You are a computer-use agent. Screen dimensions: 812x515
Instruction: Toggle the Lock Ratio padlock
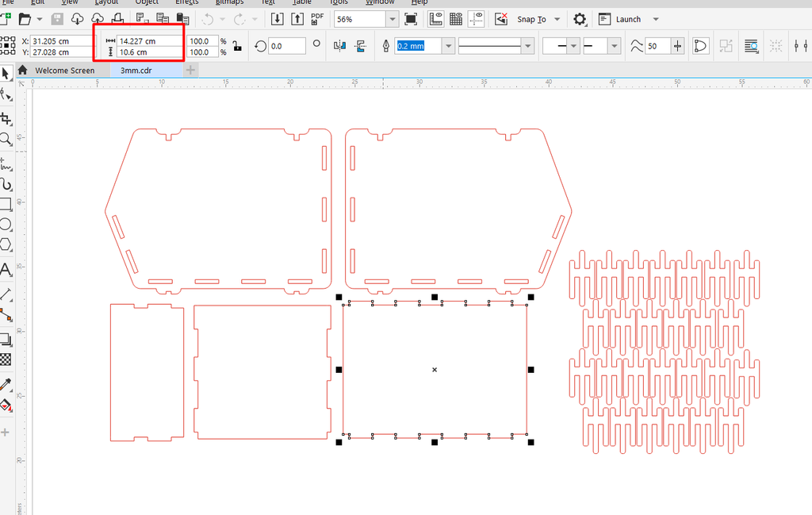tap(237, 46)
